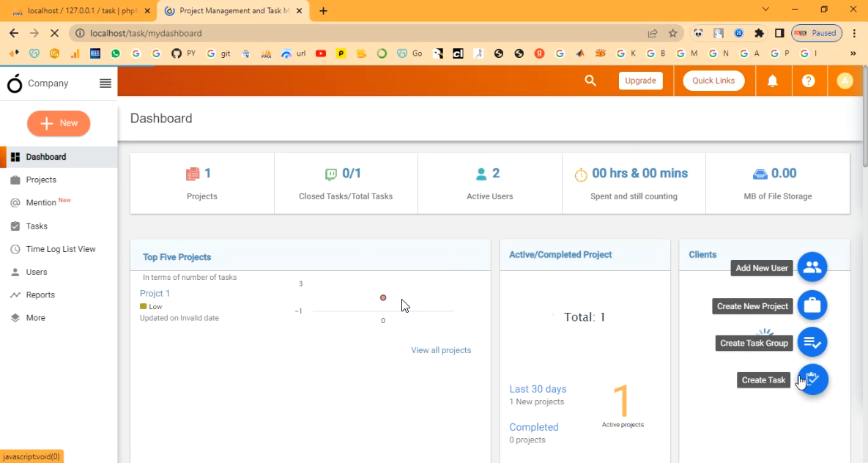
Task: Click the Projects stat card icon
Action: [193, 174]
